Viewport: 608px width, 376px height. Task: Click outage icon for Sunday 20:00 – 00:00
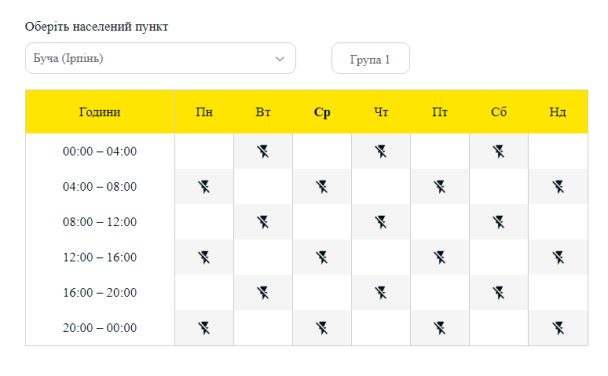click(x=558, y=328)
